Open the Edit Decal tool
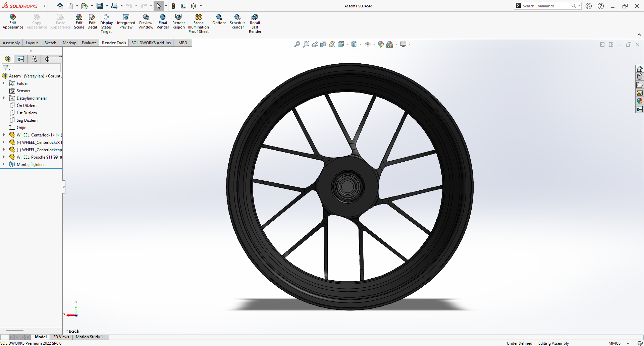 [92, 22]
